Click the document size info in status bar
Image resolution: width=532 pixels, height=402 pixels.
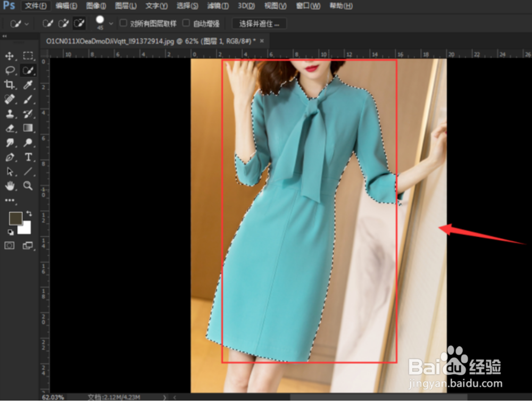click(x=114, y=397)
